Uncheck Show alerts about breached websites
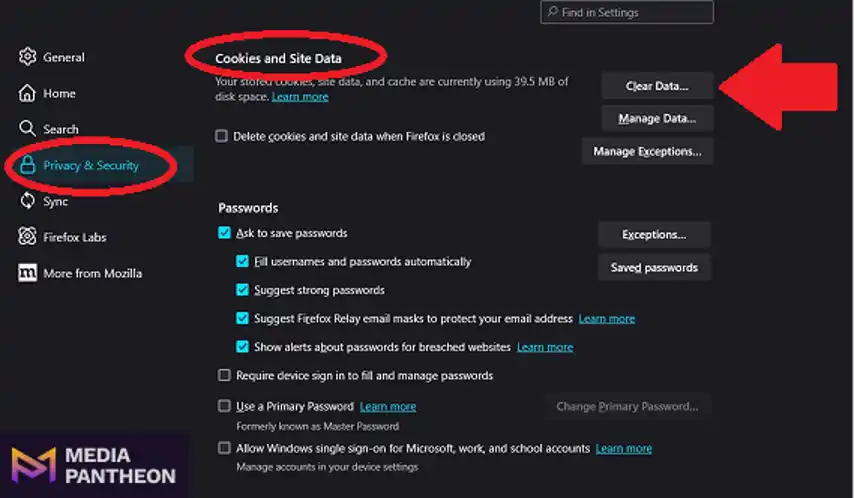This screenshot has width=854, height=498. pos(242,346)
